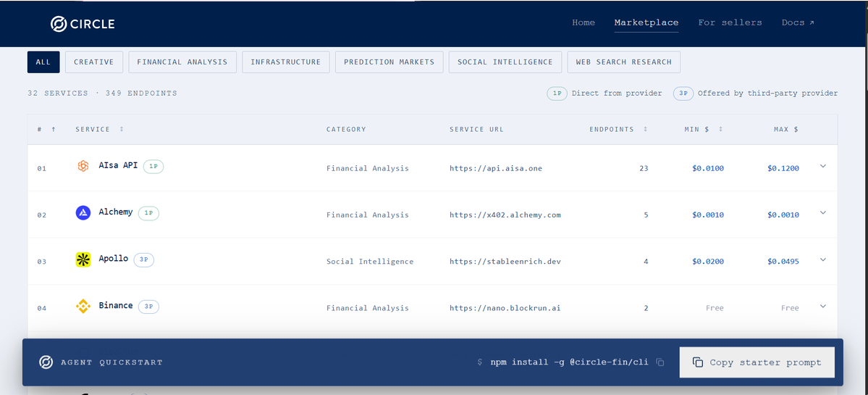868x395 pixels.
Task: Click the $0.0495 max price for Apollo
Action: pyautogui.click(x=783, y=262)
